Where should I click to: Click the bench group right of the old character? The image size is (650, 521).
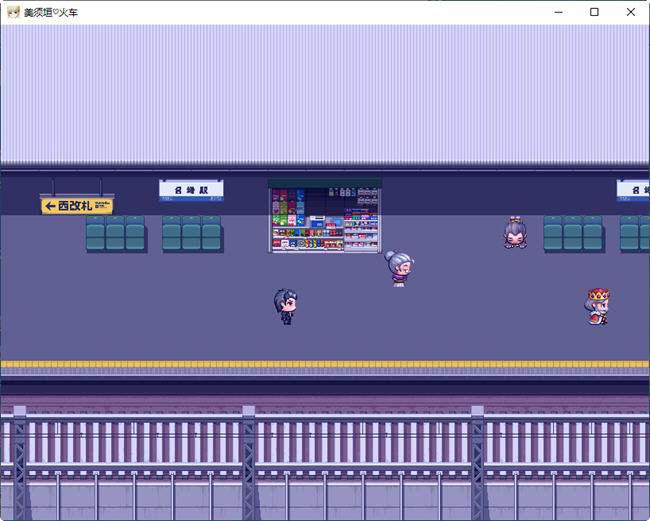[573, 233]
